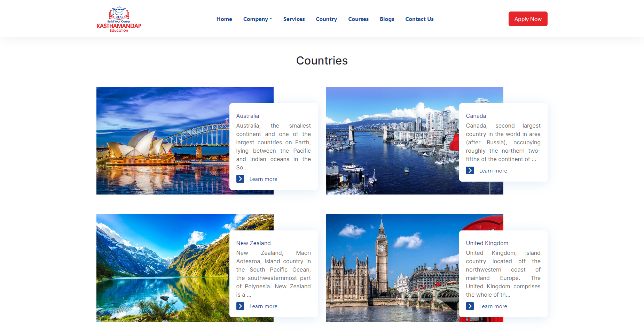Open the Canada card title

pyautogui.click(x=476, y=116)
